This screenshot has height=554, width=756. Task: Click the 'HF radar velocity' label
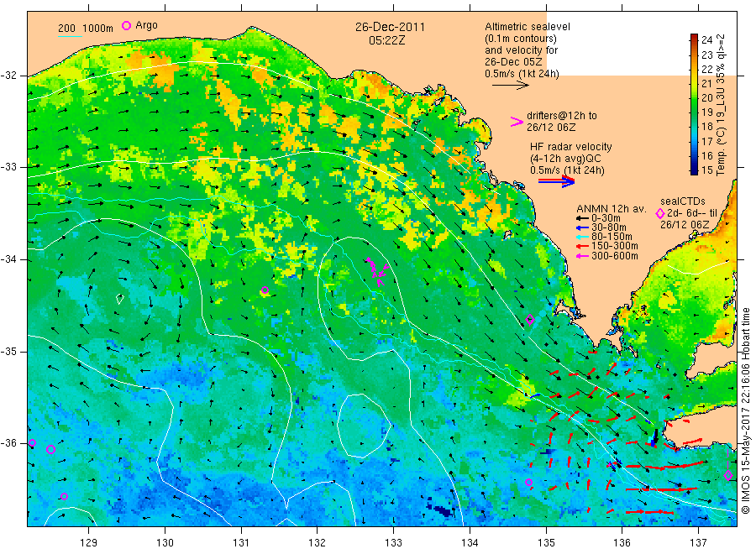(571, 147)
